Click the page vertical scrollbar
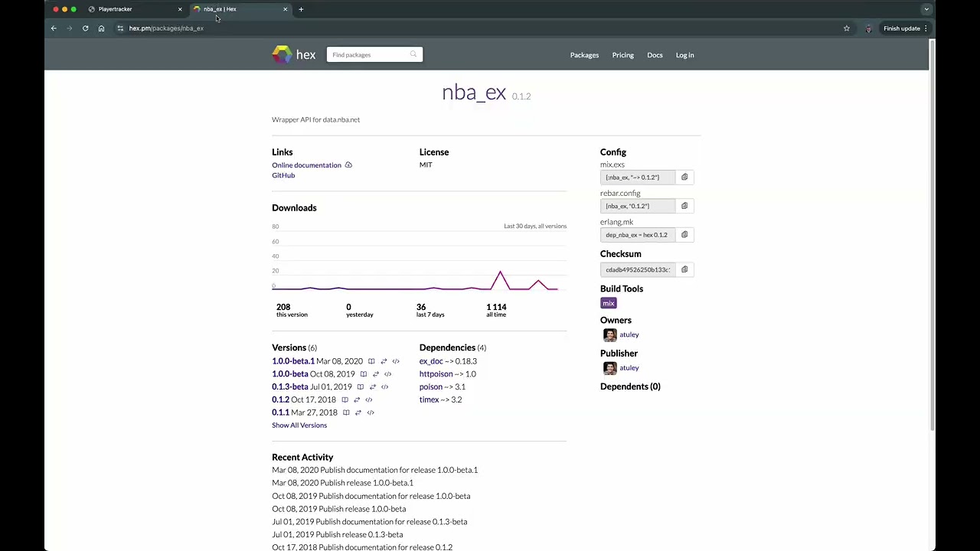Viewport: 980px width, 551px height. [x=932, y=233]
